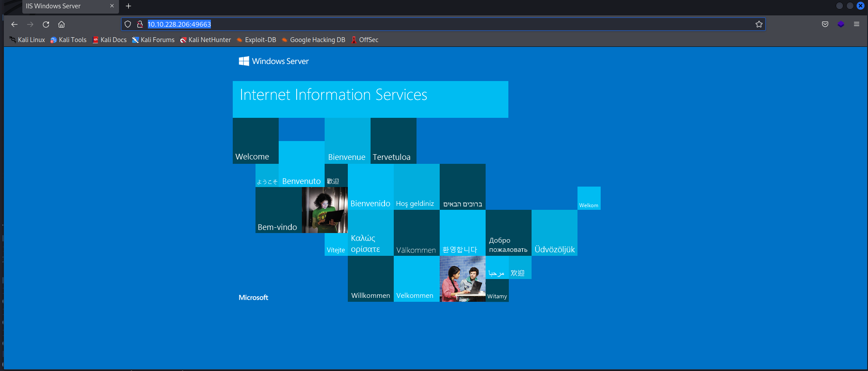Click the Chinese 欢迎 tile

point(520,268)
